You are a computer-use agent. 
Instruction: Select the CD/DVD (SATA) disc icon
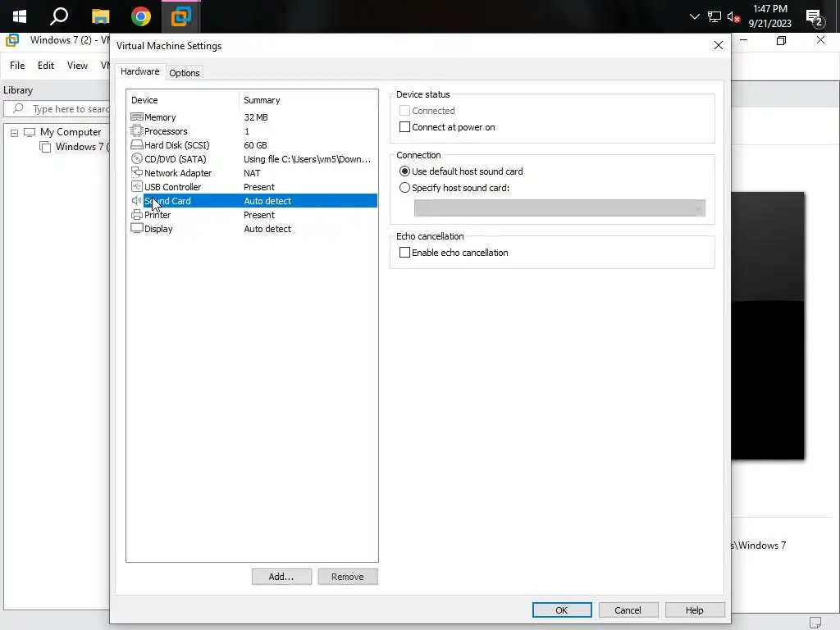(137, 158)
